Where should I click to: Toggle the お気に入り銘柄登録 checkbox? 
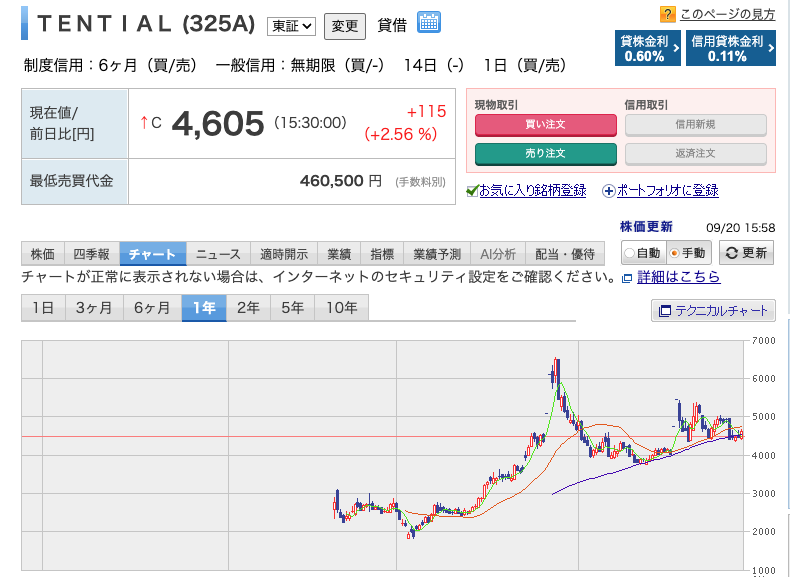click(x=473, y=191)
